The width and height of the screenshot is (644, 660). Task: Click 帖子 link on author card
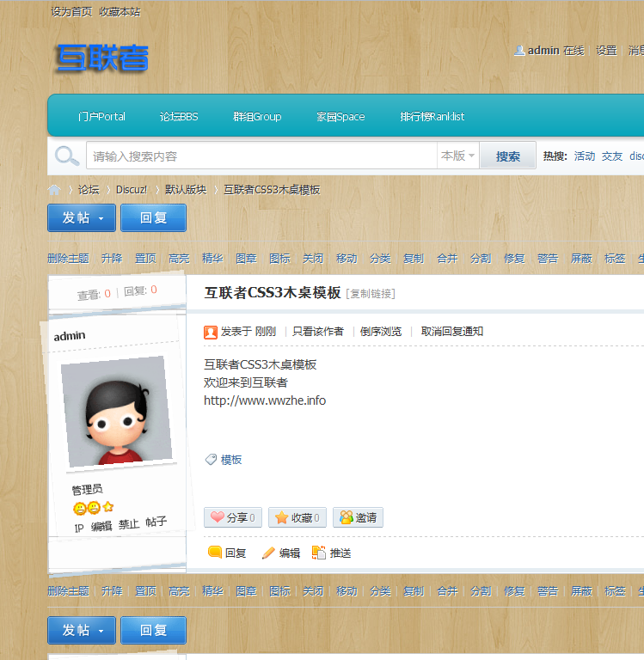(x=156, y=522)
